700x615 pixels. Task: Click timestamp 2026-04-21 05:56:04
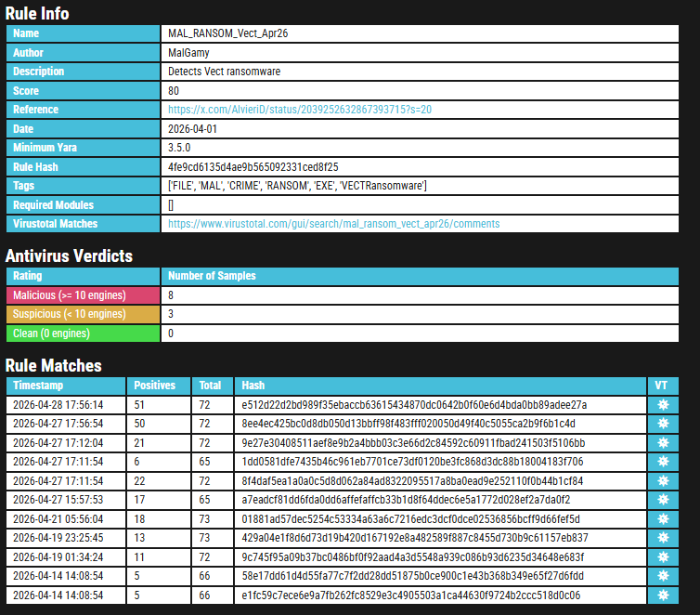point(58,519)
